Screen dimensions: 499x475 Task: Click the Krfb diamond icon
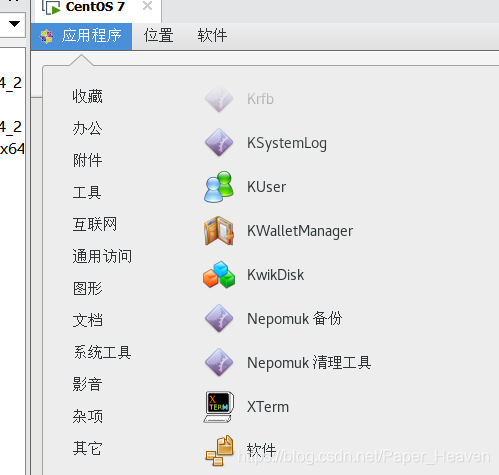tap(219, 99)
